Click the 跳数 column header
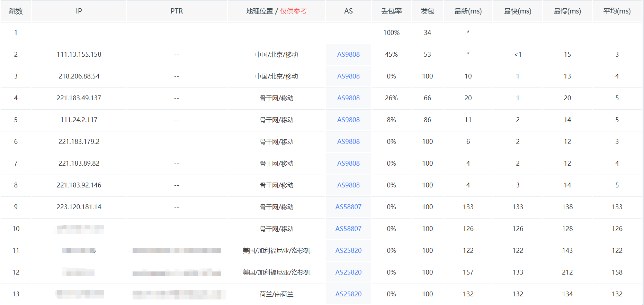This screenshot has height=305, width=644. [x=16, y=11]
